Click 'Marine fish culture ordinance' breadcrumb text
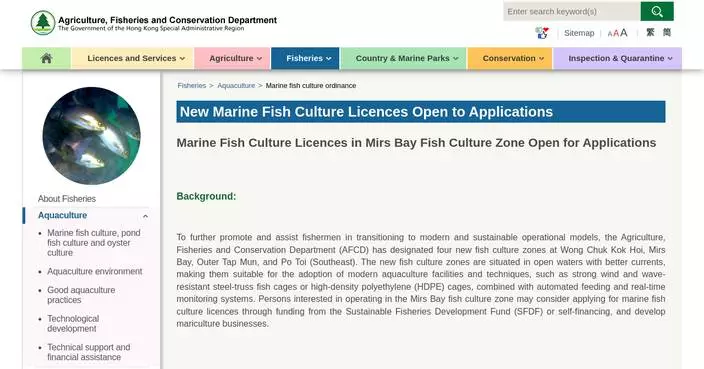 click(x=311, y=85)
